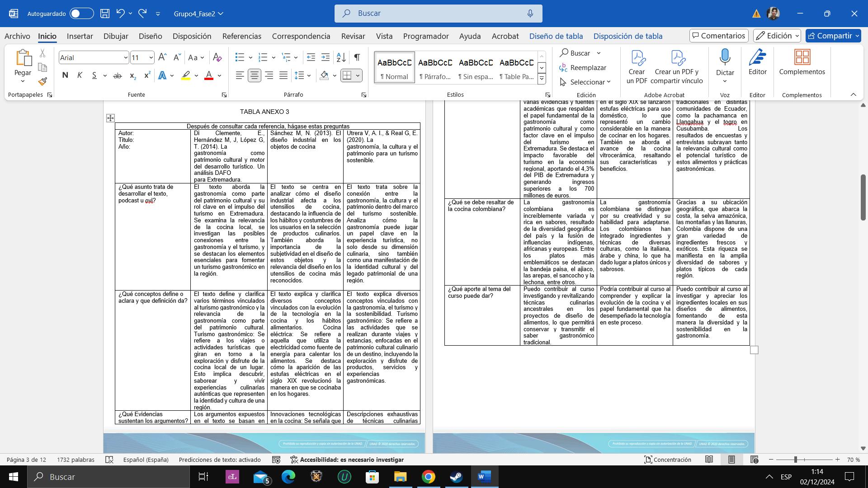The width and height of the screenshot is (868, 488).
Task: Open the Referencias tab
Action: (x=242, y=36)
